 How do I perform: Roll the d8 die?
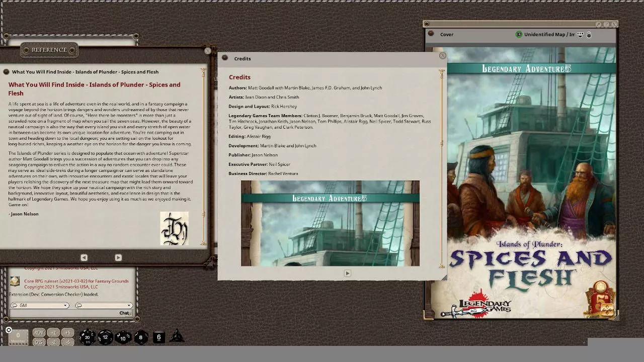click(140, 337)
